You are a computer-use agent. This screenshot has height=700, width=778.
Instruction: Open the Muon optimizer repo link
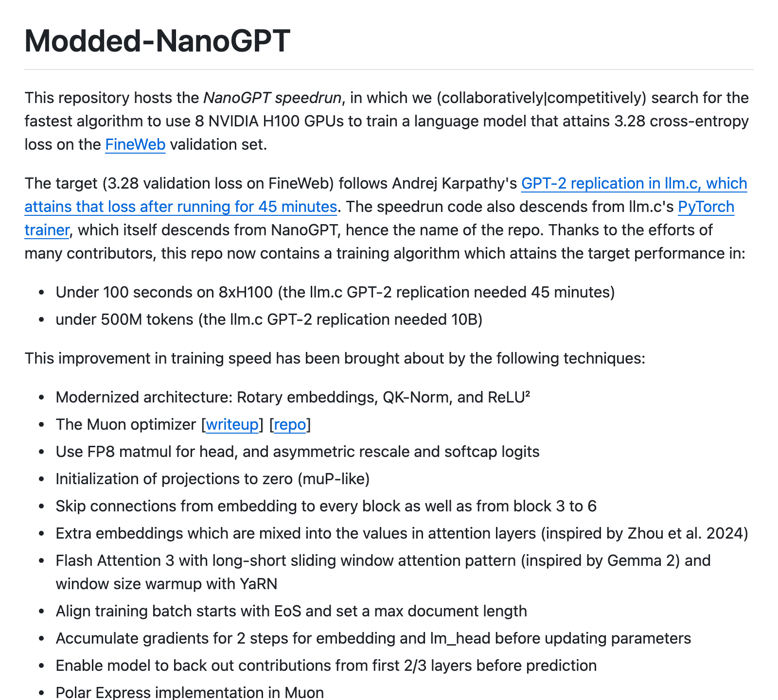pos(290,425)
